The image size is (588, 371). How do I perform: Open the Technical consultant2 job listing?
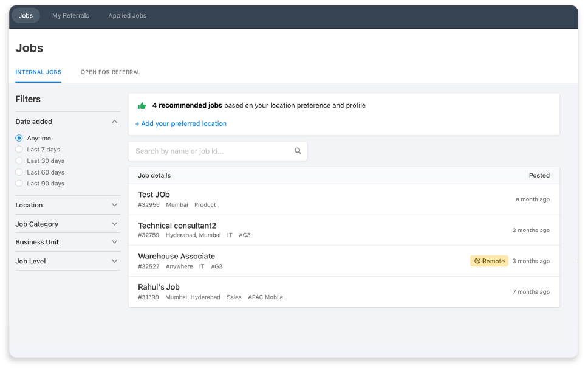[177, 226]
